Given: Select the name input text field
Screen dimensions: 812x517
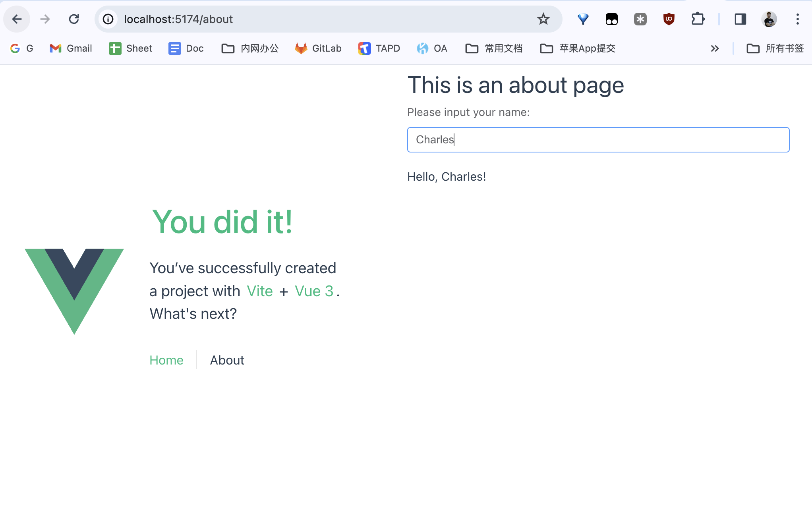Looking at the screenshot, I should coord(598,140).
